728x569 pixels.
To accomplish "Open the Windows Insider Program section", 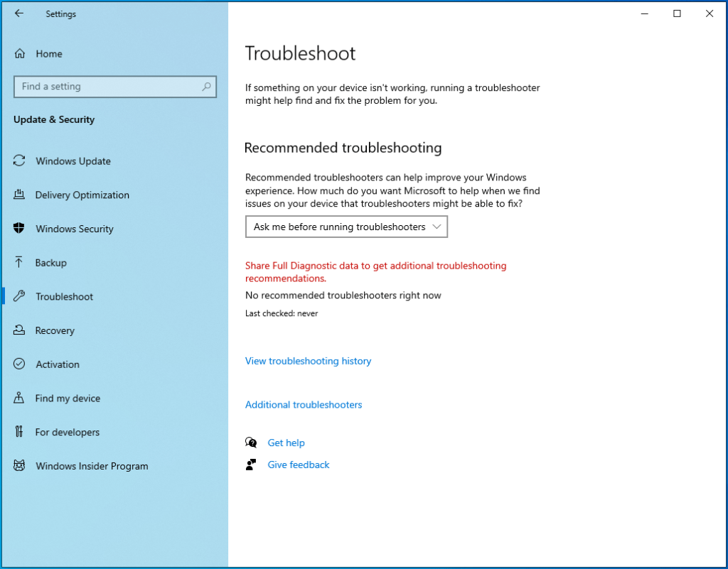I will 18,466.
